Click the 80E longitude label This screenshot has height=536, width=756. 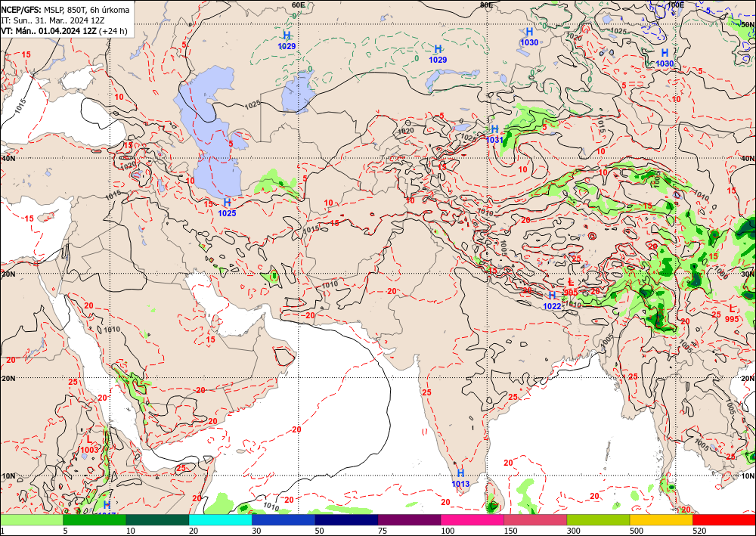pyautogui.click(x=486, y=5)
